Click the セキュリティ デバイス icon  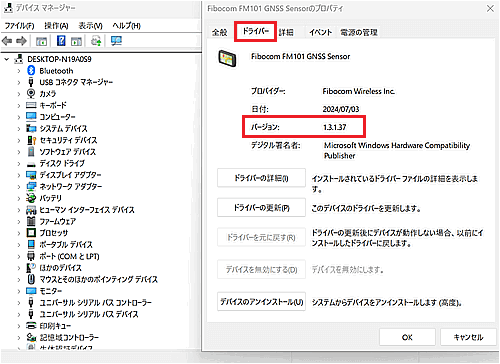31,140
